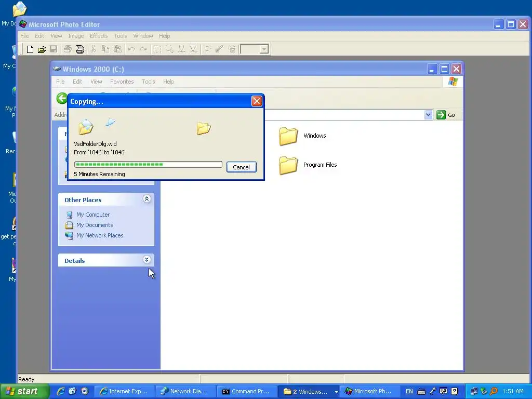Click the green Back arrow in Explorer
The image size is (532, 399).
point(62,98)
